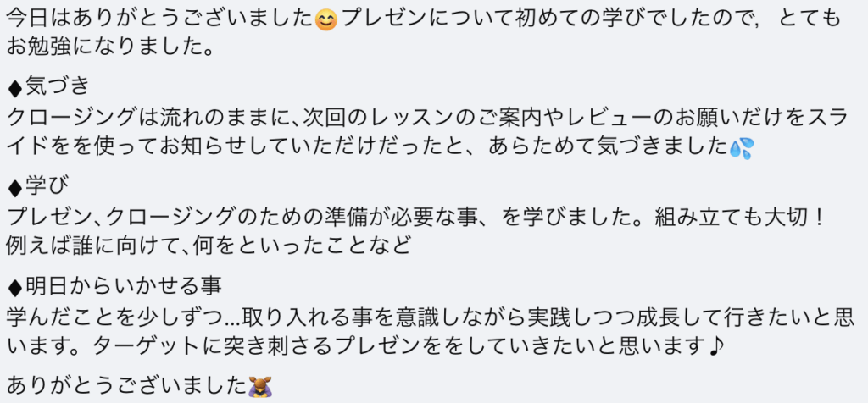Click the sweat droplets emoji
868x403 pixels.
pos(741,147)
